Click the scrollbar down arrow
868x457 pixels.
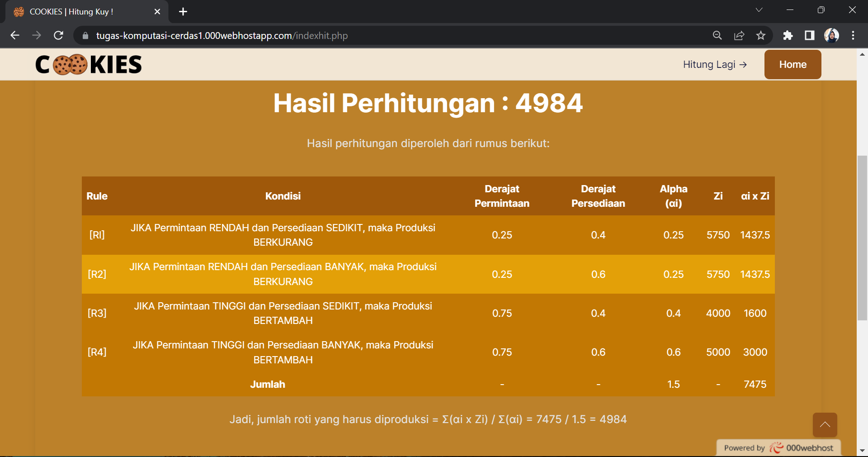(862, 451)
